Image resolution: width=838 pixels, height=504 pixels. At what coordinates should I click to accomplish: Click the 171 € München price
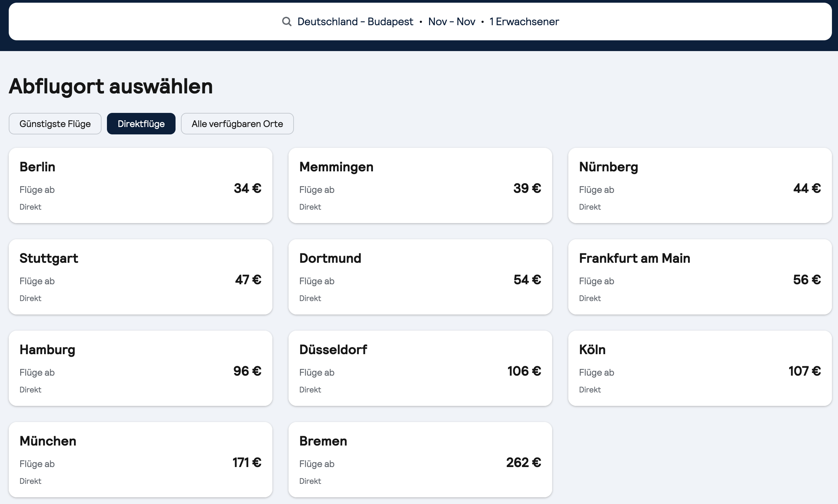[x=247, y=463]
